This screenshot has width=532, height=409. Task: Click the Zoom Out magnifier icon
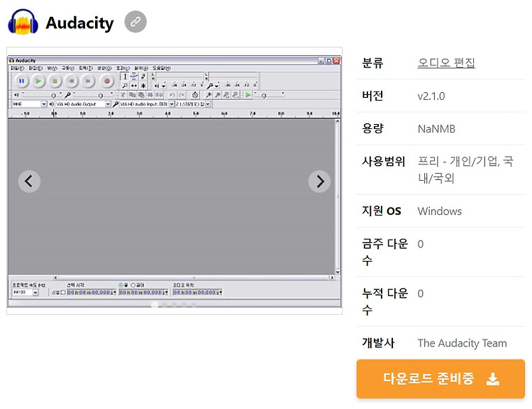coord(218,95)
